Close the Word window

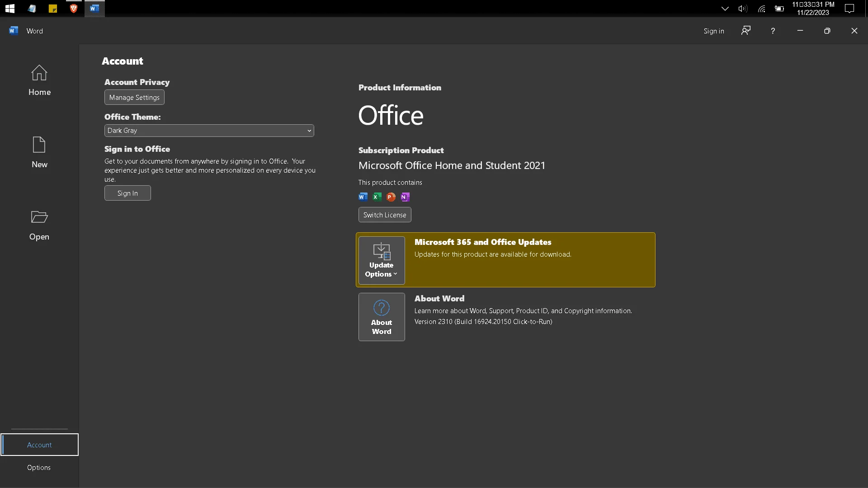[x=854, y=31]
